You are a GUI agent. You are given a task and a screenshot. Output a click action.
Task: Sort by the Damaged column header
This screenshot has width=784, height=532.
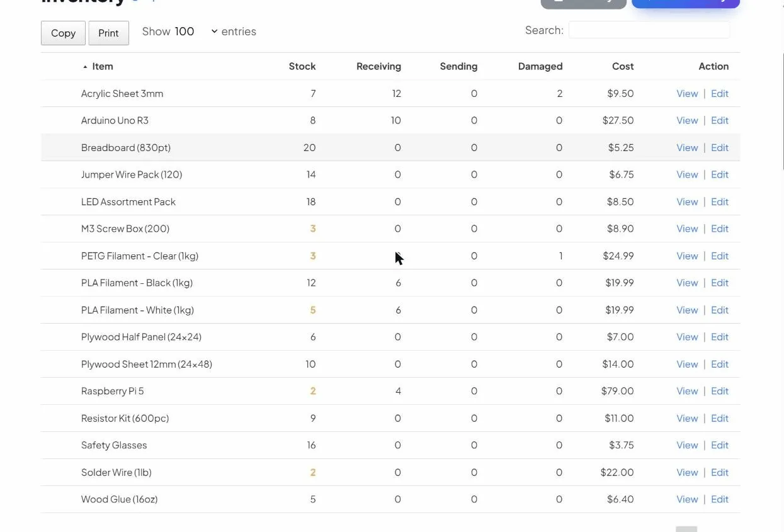[x=540, y=66]
